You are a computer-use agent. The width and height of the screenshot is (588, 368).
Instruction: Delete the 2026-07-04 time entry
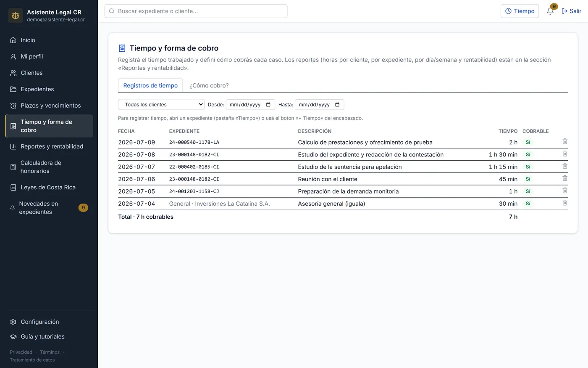565,203
